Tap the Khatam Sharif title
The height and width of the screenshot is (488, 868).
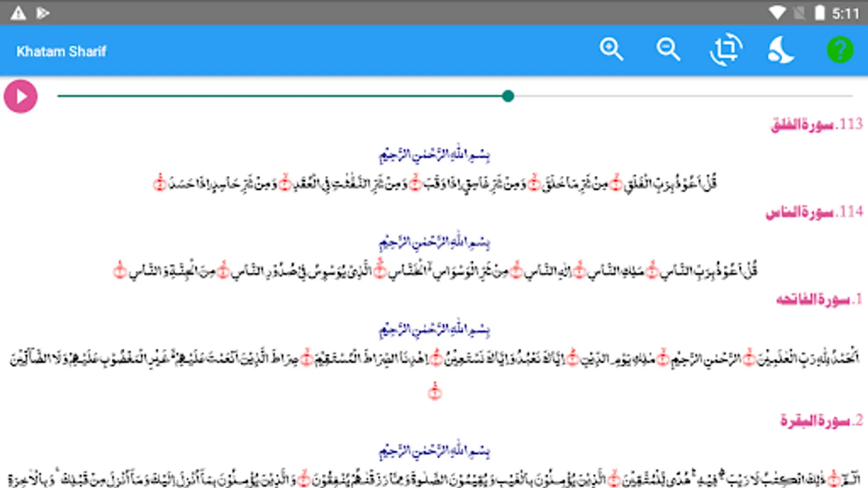pos(61,52)
